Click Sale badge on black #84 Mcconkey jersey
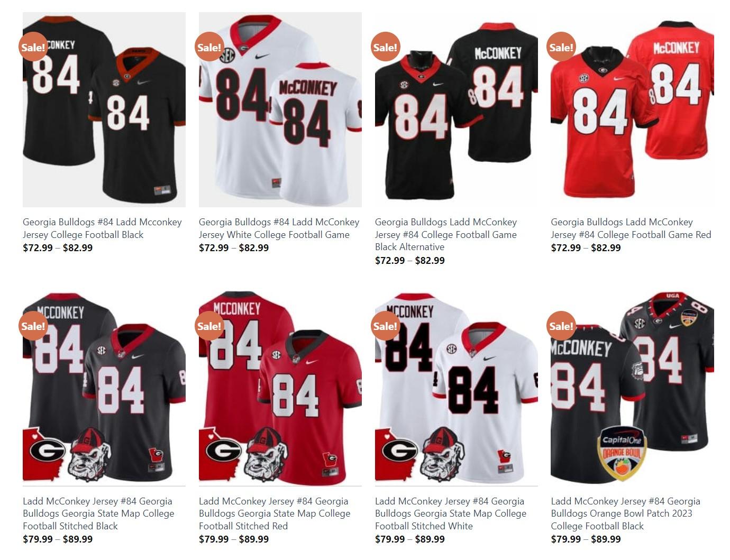Viewport: 730px width, 560px height. (33, 47)
